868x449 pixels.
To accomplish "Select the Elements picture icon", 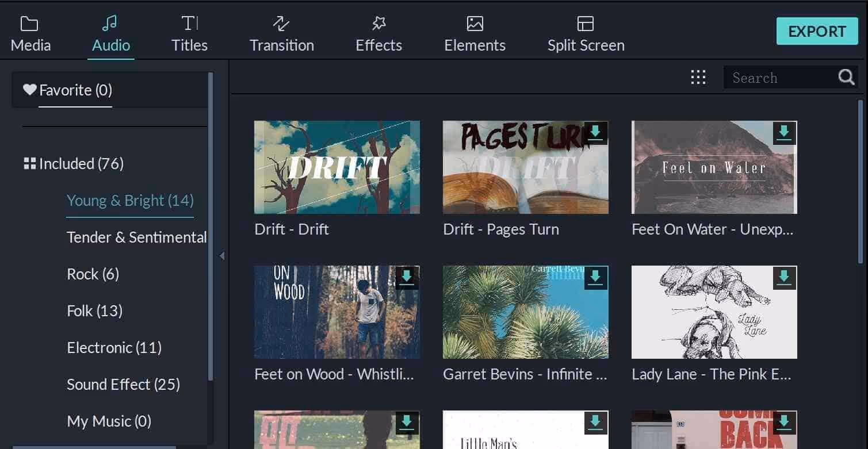I will [x=473, y=24].
